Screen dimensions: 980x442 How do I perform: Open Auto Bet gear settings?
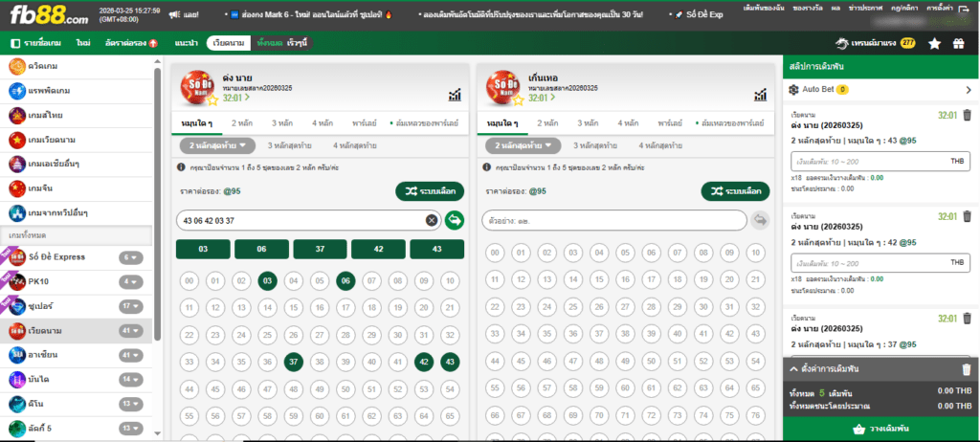click(794, 89)
